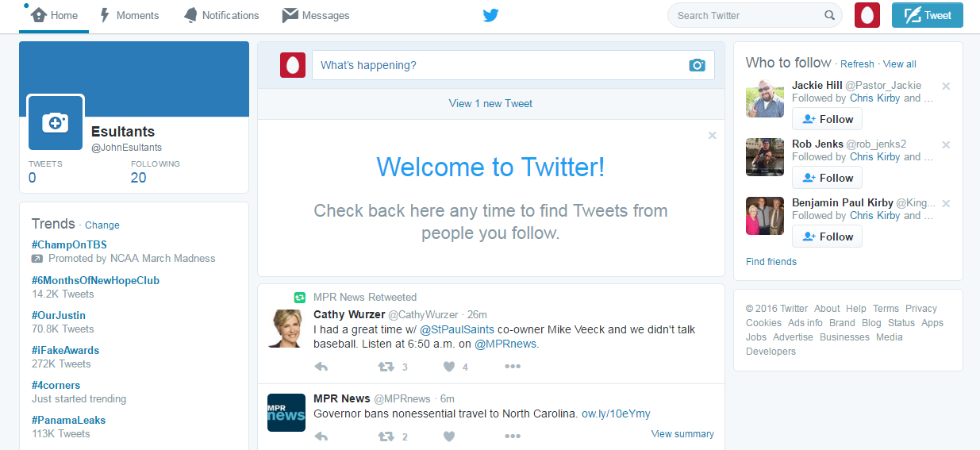The image size is (980, 450).
Task: Click the Cathy Wurzer name
Action: pyautogui.click(x=349, y=315)
